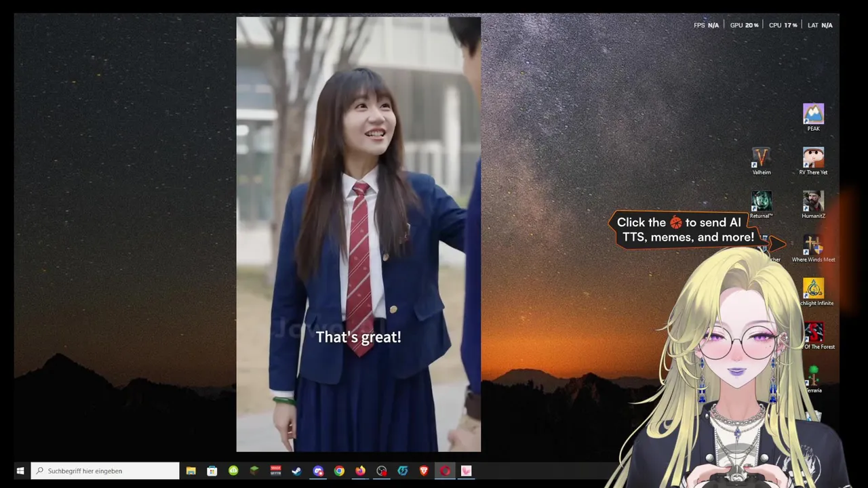Select the Terraria desktop shortcut

(814, 380)
